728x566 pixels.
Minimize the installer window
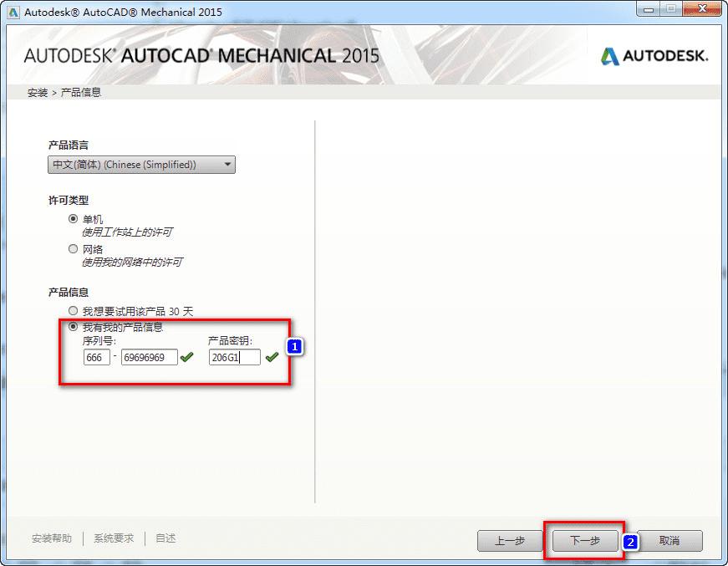click(x=649, y=9)
